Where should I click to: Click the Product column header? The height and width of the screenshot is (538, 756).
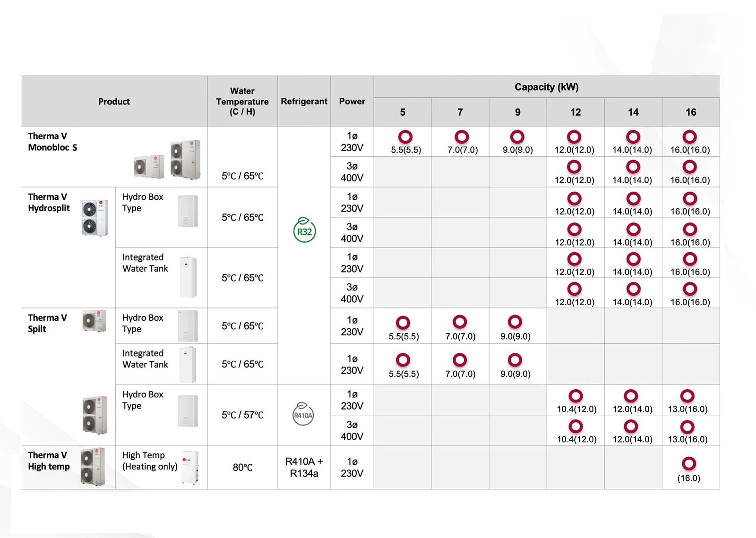coord(114,101)
